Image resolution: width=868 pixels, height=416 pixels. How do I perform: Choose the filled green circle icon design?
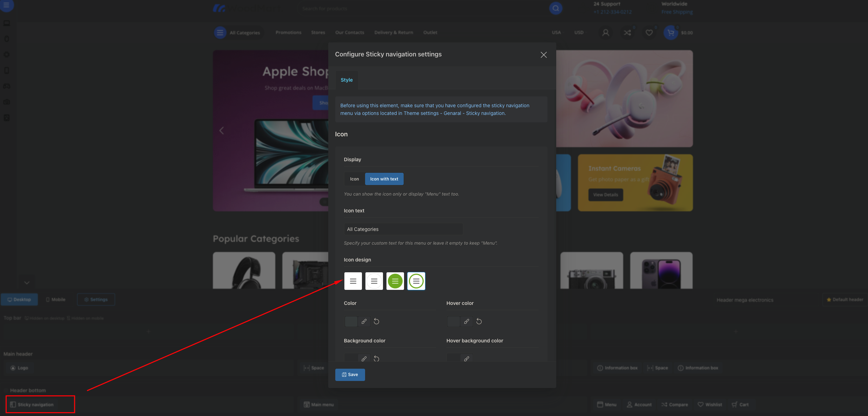395,281
